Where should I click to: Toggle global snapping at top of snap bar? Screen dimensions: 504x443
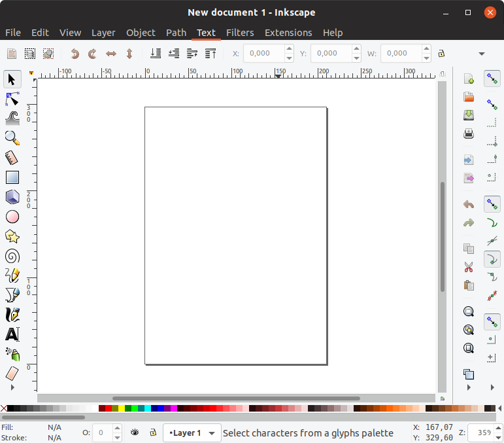492,79
